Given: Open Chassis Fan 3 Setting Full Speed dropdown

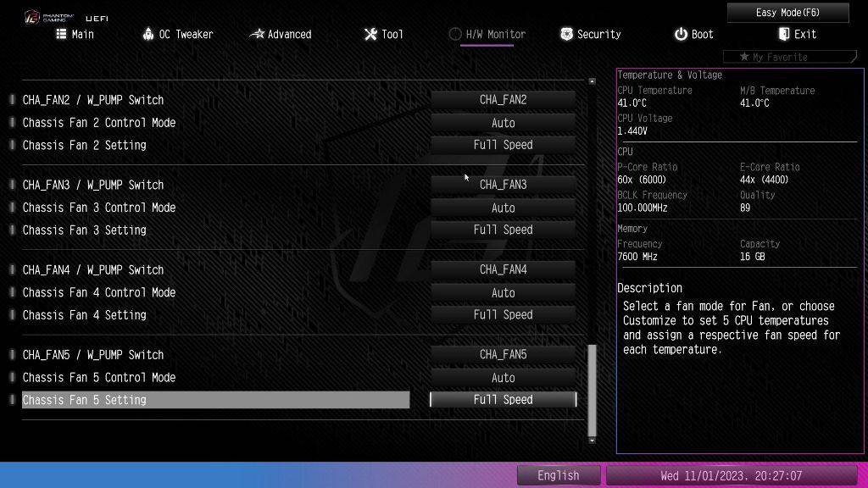Looking at the screenshot, I should point(503,230).
